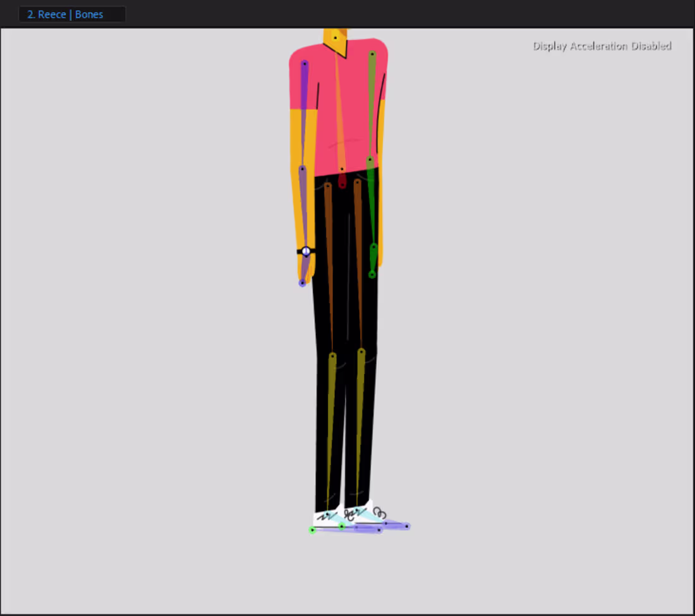Click the Display Acceleration Disabled overlay text
Image resolution: width=695 pixels, height=616 pixels.
click(601, 45)
